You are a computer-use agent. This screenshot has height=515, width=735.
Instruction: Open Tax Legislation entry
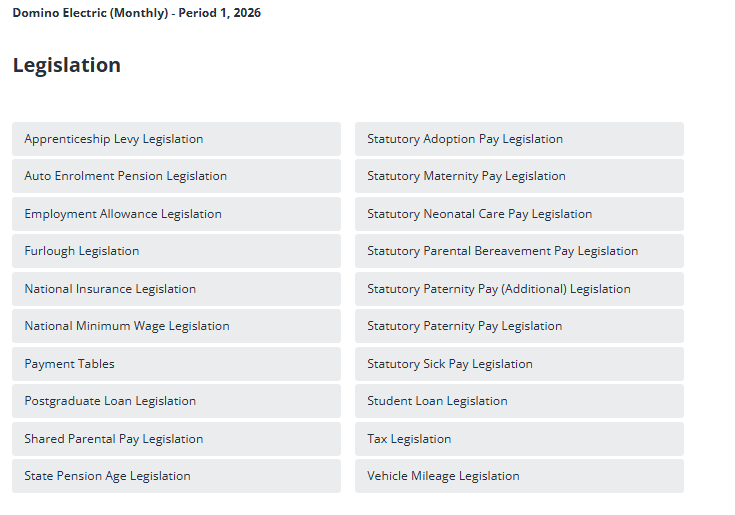409,439
